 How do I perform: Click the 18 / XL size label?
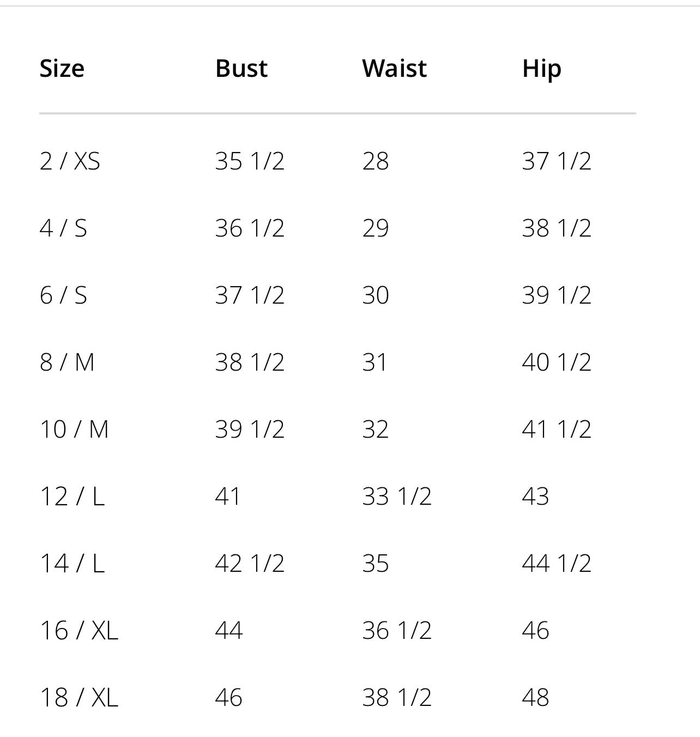pos(79,698)
